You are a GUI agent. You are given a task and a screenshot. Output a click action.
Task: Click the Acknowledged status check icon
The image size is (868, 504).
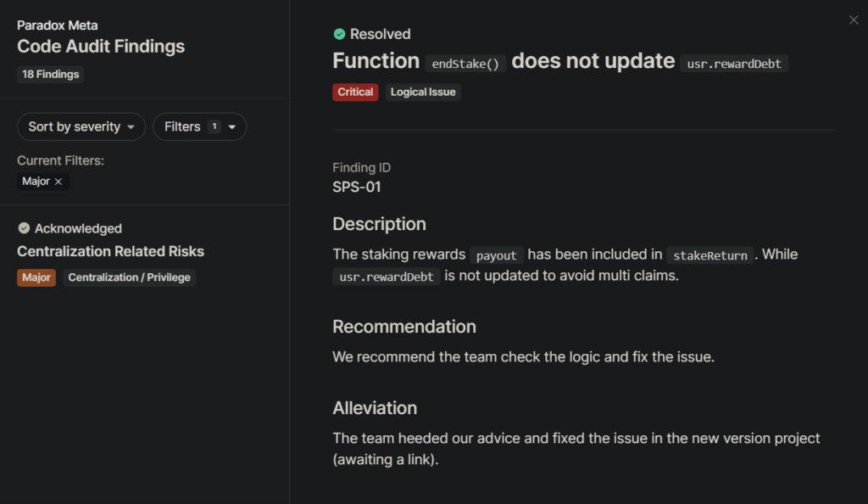24,228
